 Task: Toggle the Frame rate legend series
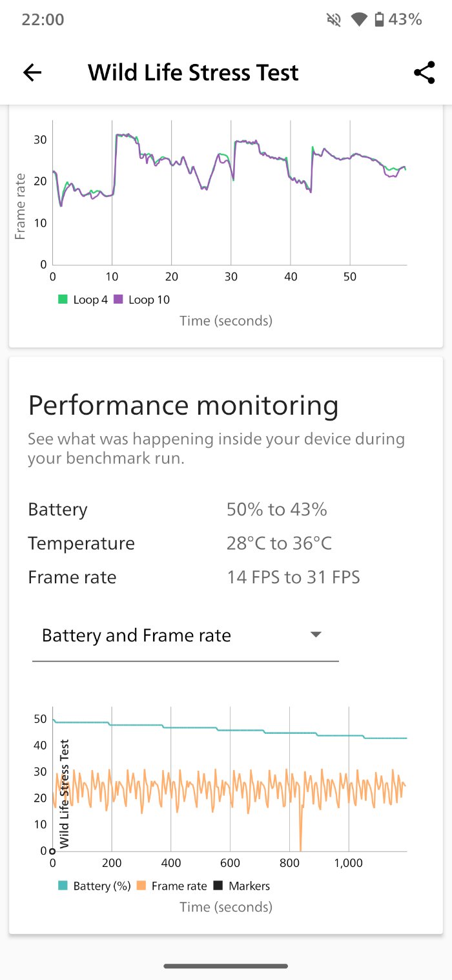tap(172, 886)
